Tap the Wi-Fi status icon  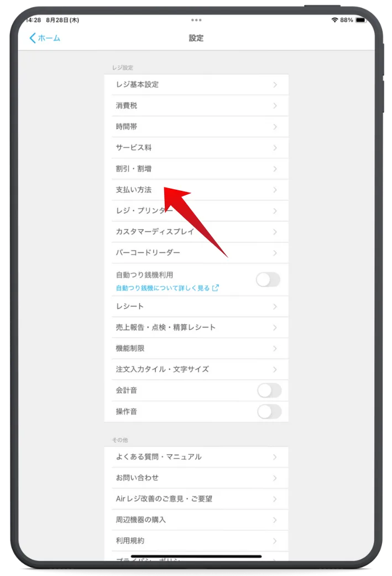[x=334, y=20]
